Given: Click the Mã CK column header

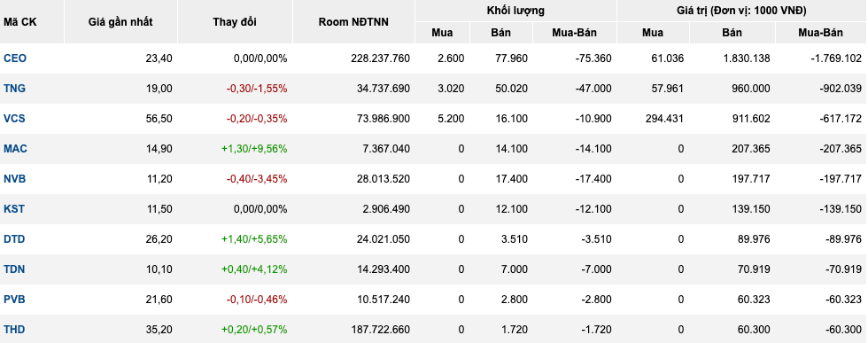Looking at the screenshot, I should click(19, 22).
